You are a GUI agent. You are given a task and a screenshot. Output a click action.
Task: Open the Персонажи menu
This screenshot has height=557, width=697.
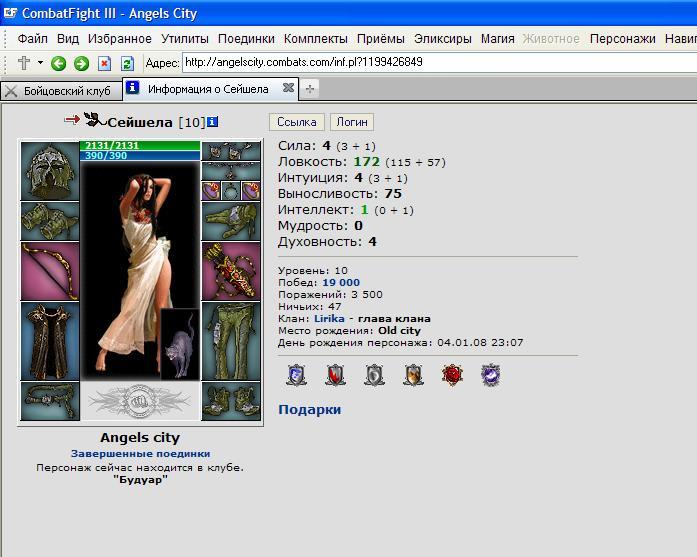[622, 39]
